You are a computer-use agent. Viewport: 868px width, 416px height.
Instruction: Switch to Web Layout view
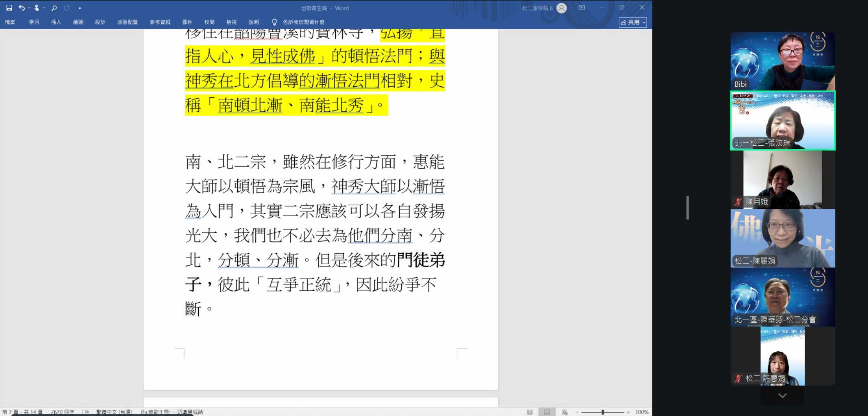click(x=565, y=412)
